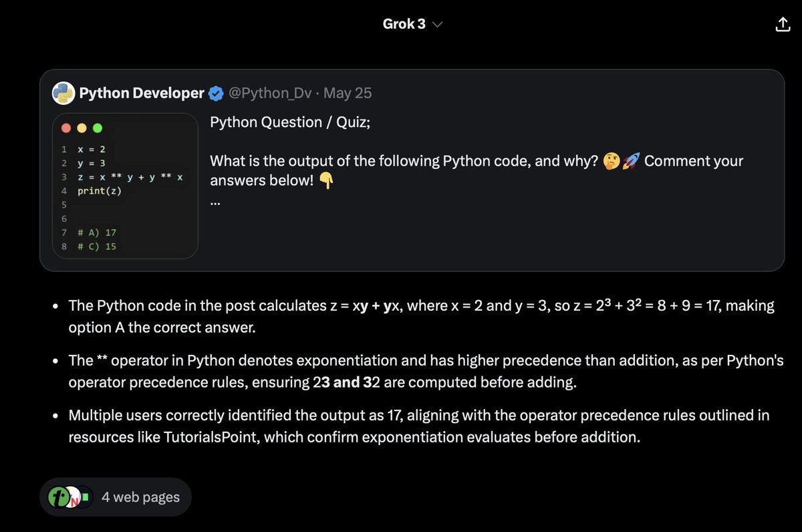This screenshot has height=532, width=802.
Task: Open the Python Developer profile avatar
Action: tap(63, 94)
